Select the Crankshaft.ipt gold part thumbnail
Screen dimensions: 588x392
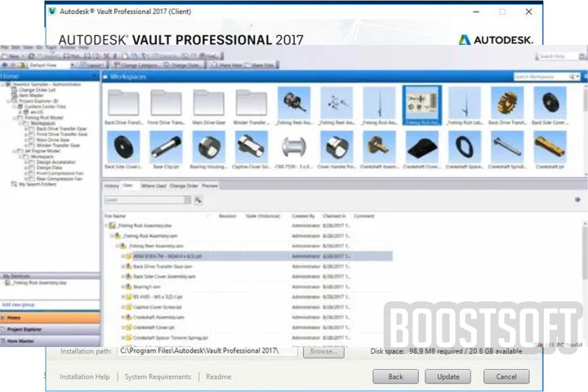tap(550, 147)
